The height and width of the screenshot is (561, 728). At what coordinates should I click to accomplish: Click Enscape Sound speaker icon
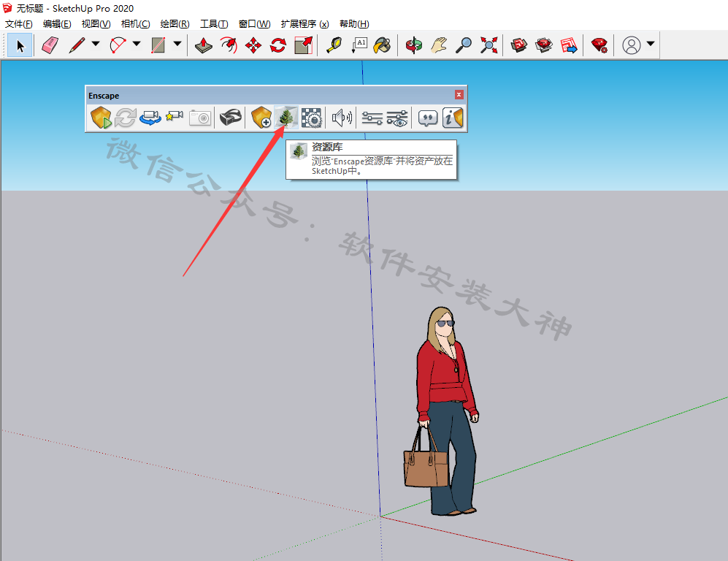(x=342, y=118)
